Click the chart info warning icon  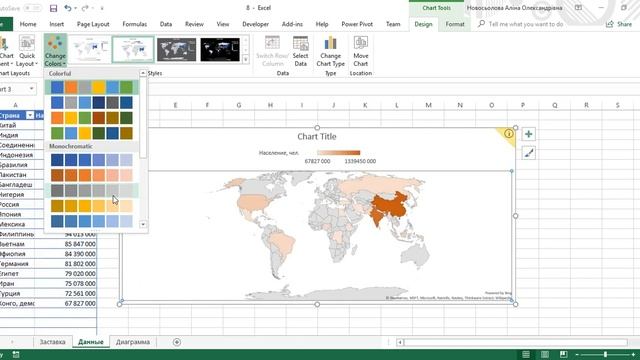coord(508,133)
